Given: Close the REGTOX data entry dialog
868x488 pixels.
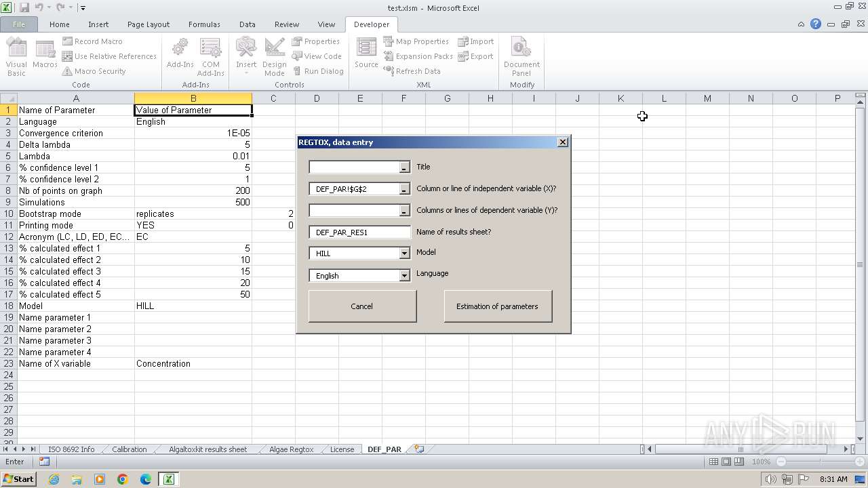Looking at the screenshot, I should tap(562, 142).
